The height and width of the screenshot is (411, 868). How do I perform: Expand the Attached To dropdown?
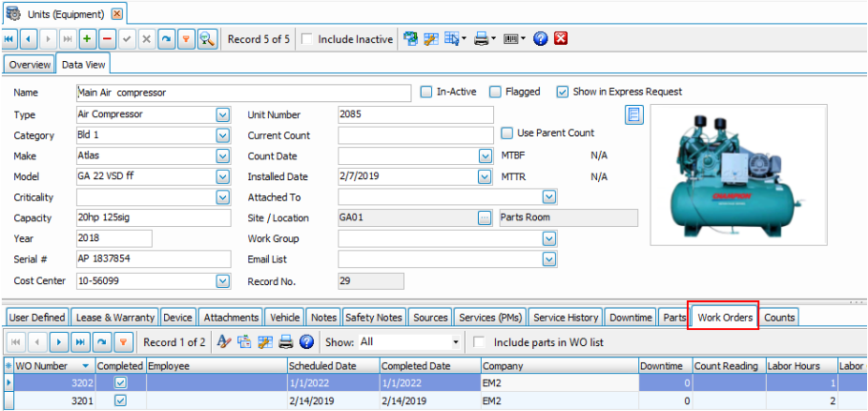pyautogui.click(x=549, y=197)
